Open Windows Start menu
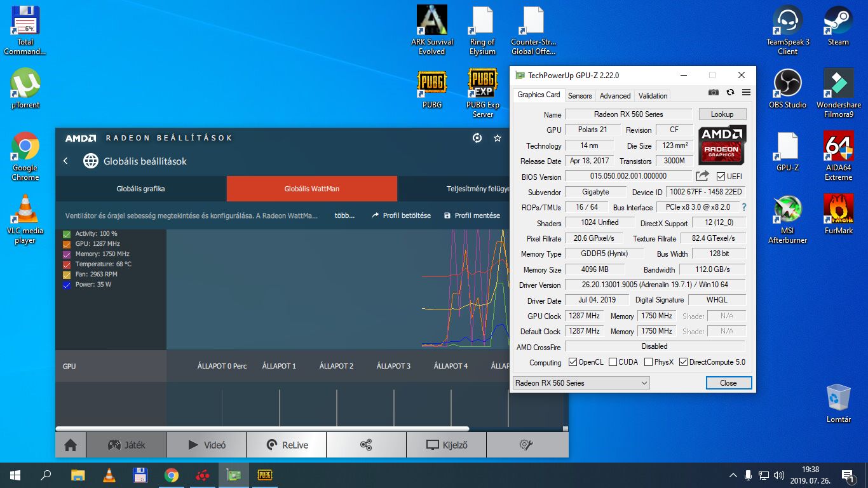This screenshot has width=868, height=488. pyautogui.click(x=15, y=475)
